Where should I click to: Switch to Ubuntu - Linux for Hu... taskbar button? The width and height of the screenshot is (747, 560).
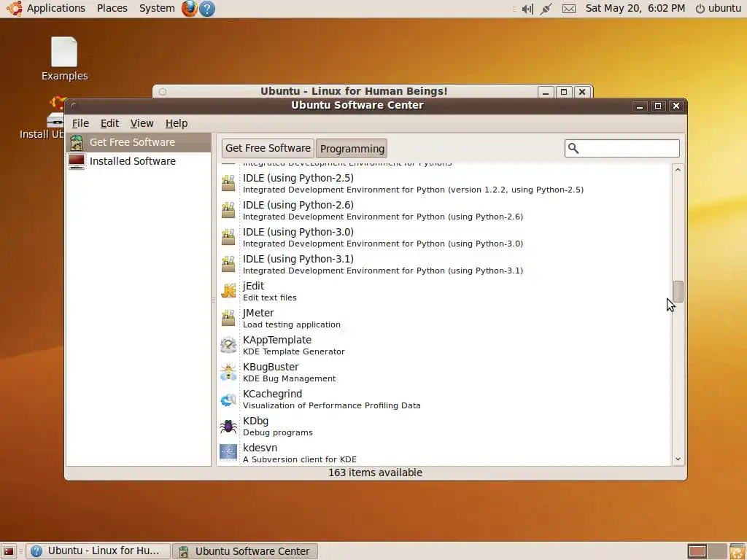98,551
